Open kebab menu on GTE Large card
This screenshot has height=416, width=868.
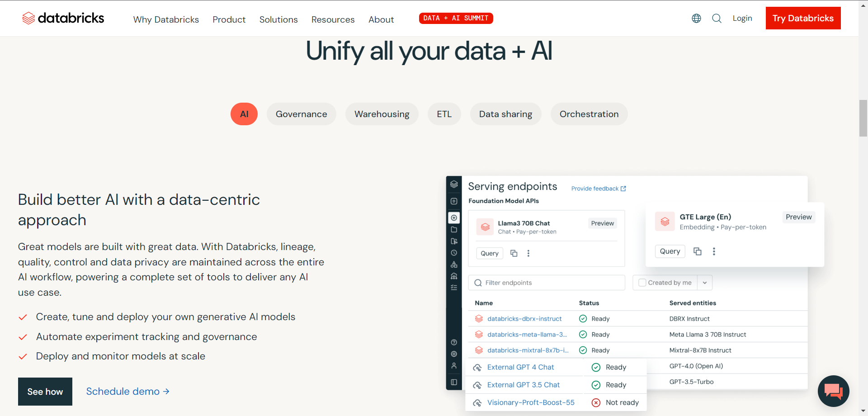714,251
